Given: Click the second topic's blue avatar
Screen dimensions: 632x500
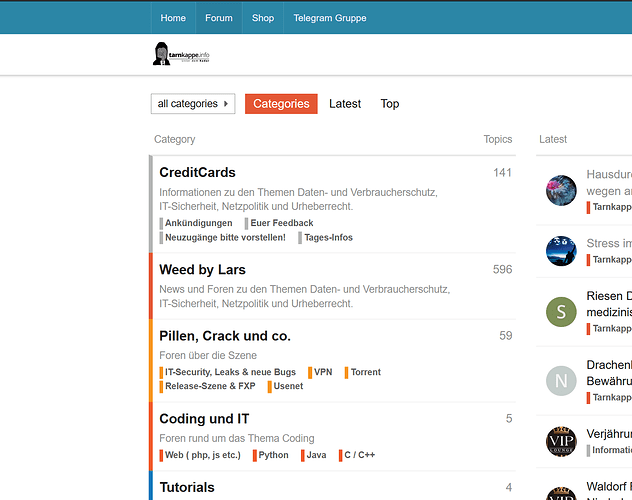Looking at the screenshot, I should pos(561,251).
